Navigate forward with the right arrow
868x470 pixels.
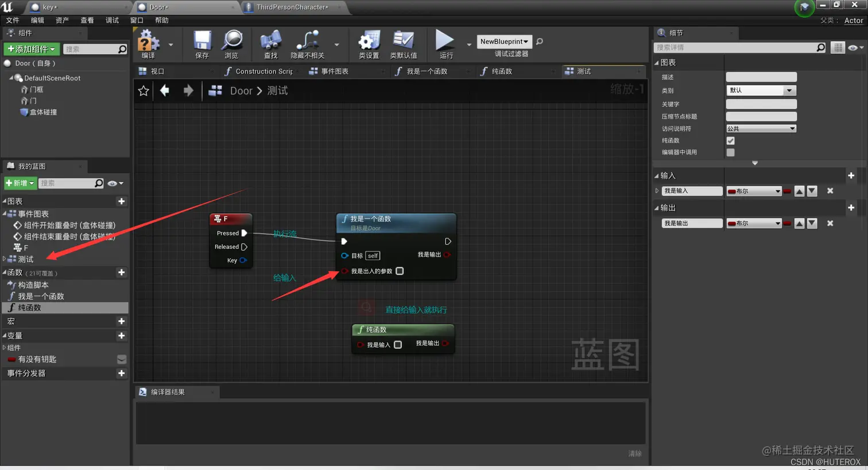[188, 90]
